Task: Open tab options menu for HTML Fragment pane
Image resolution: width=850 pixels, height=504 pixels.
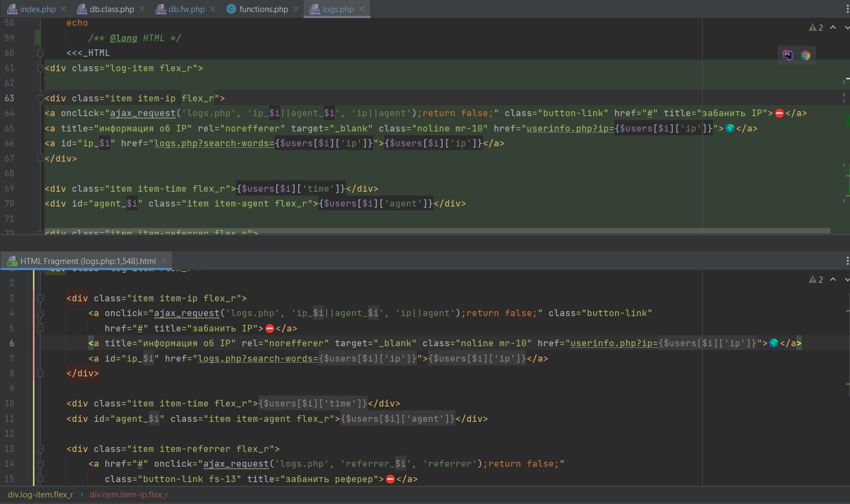Action: [x=847, y=261]
